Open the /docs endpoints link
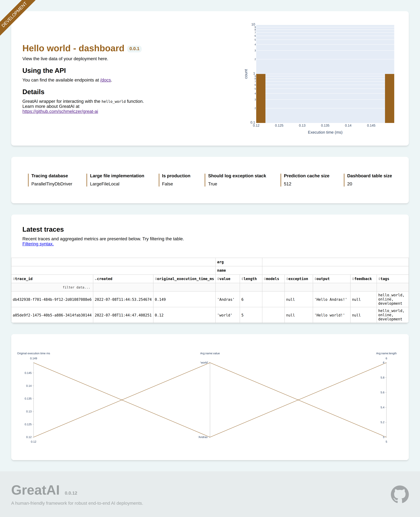Screen dimensions: 420x517 pos(105,80)
